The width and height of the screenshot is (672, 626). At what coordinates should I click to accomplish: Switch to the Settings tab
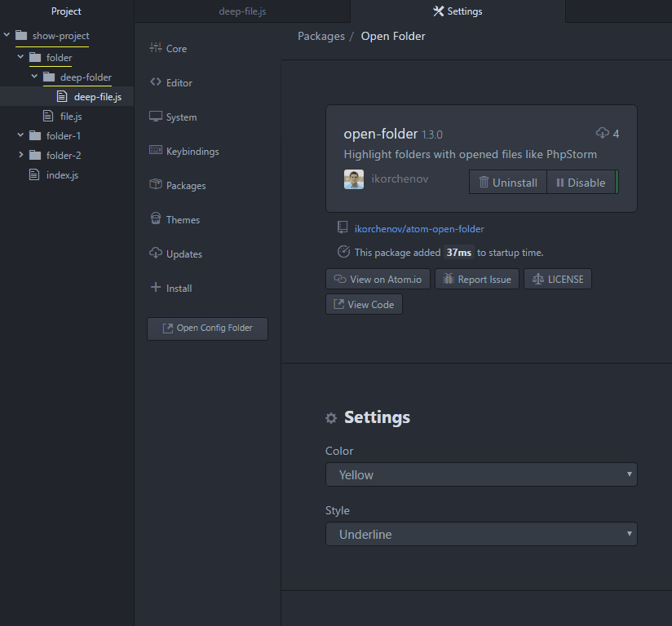point(458,11)
